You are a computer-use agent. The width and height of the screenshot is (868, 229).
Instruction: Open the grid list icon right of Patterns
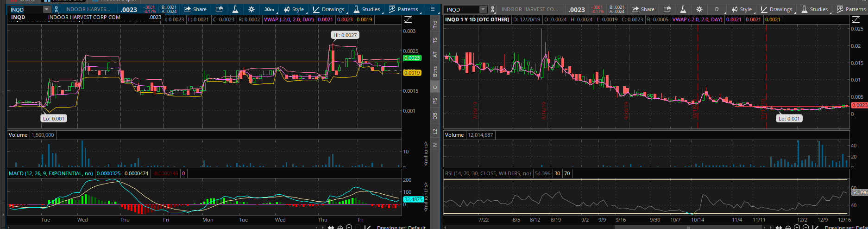(x=432, y=9)
